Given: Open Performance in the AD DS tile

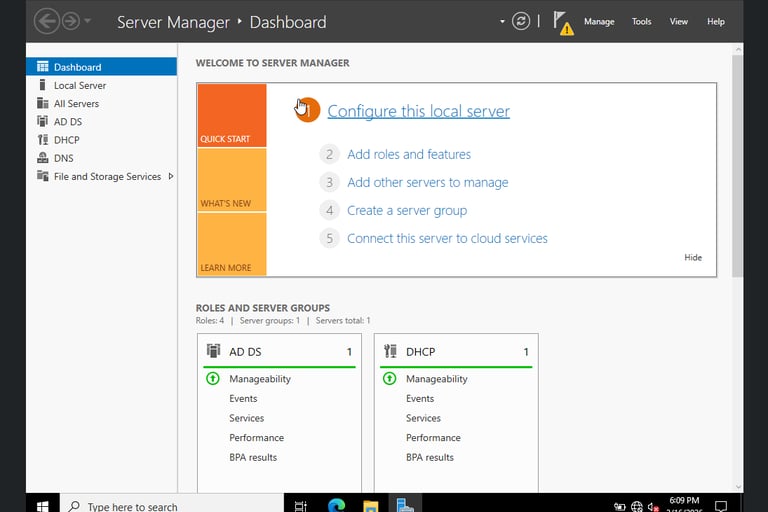Looking at the screenshot, I should pyautogui.click(x=256, y=438).
